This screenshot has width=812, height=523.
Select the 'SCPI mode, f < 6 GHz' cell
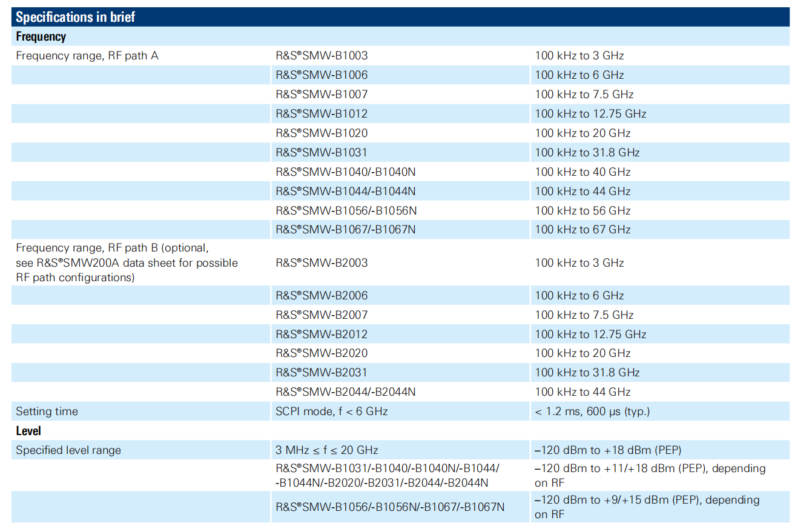(x=331, y=411)
